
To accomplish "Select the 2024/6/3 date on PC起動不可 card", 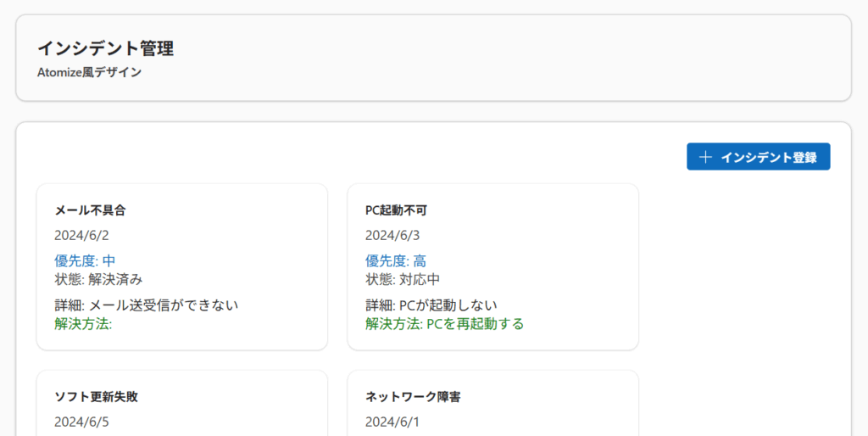I will pos(392,235).
